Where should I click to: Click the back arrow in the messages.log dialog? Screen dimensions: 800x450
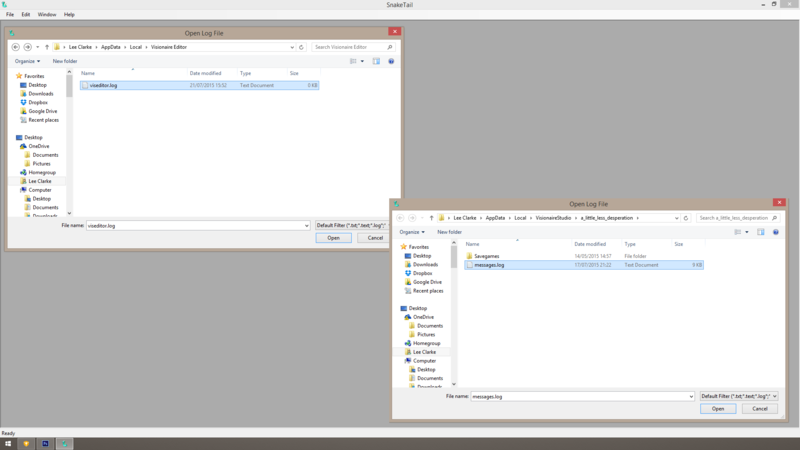click(400, 218)
